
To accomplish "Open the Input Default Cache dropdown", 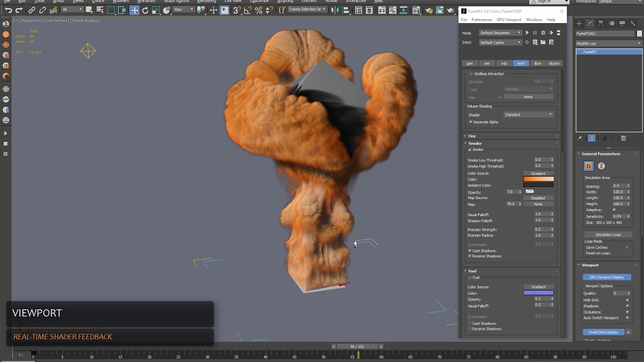I will coord(500,42).
